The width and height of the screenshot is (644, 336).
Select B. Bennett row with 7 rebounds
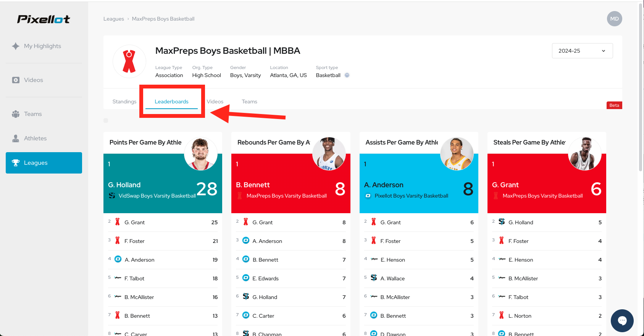click(291, 260)
